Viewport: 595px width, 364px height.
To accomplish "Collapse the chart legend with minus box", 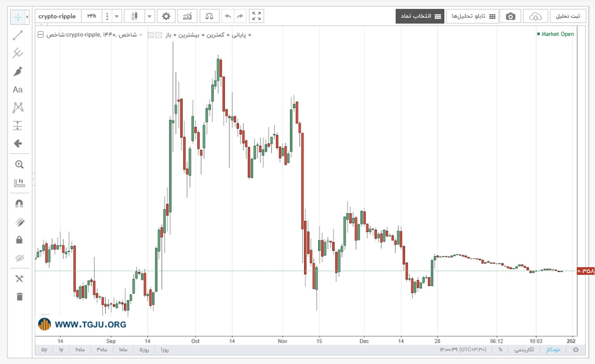I will [41, 35].
